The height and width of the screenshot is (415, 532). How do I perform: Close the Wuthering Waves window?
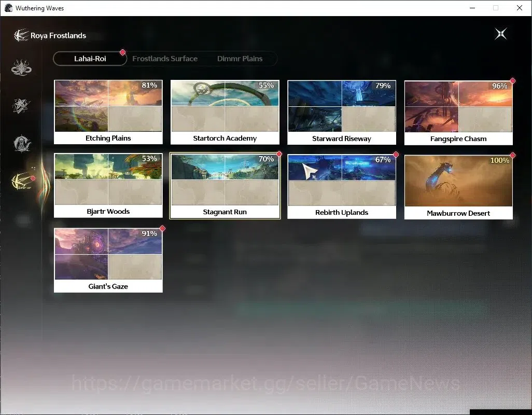pyautogui.click(x=520, y=8)
